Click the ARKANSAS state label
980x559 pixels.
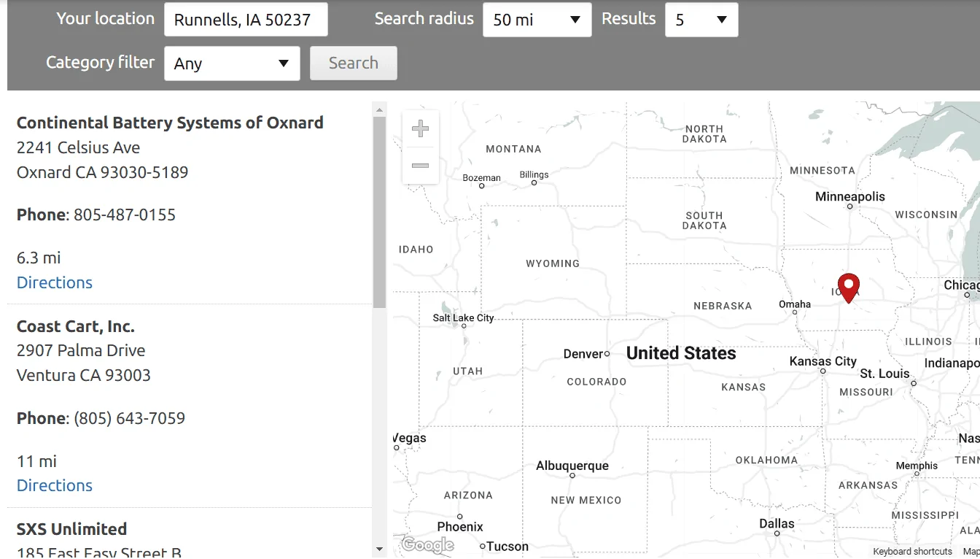(868, 485)
